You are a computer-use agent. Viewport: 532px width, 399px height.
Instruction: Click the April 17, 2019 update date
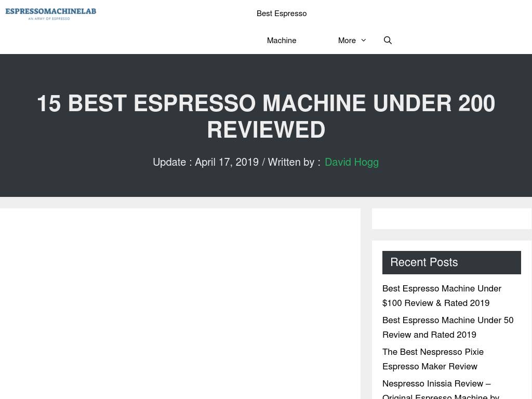tap(227, 162)
